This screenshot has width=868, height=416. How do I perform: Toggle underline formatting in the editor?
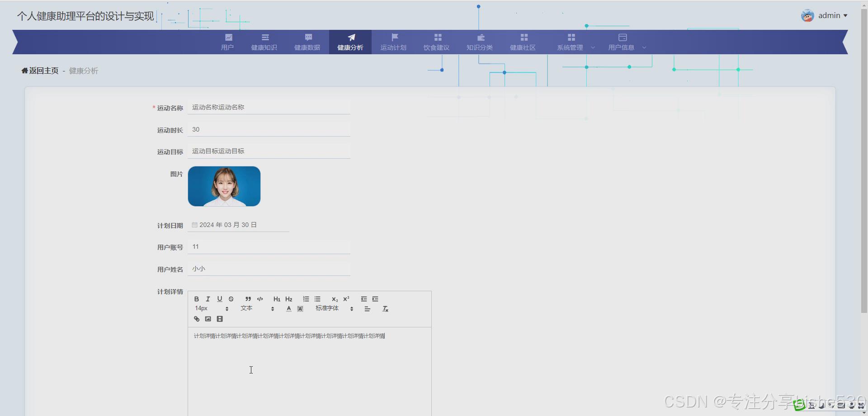220,299
